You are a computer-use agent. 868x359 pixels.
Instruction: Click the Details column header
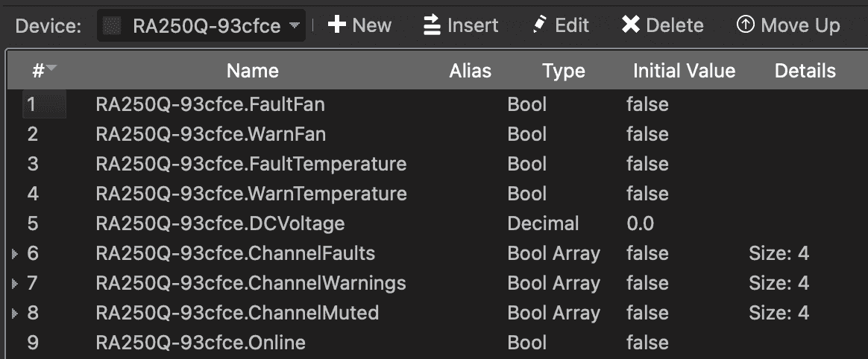click(x=805, y=71)
